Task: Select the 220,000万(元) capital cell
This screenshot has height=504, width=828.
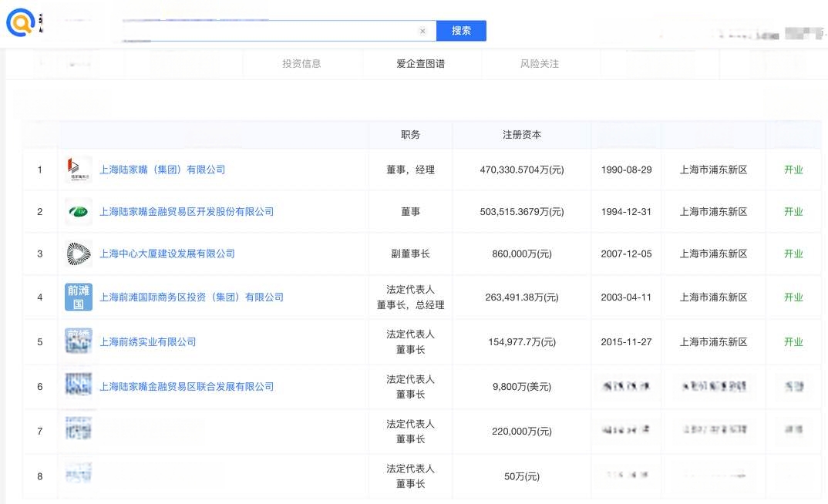Action: pyautogui.click(x=522, y=432)
